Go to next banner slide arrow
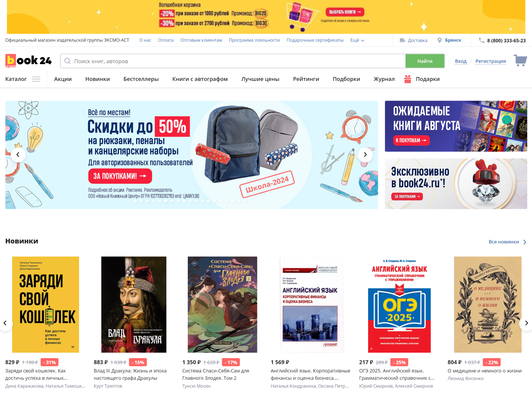This screenshot has height=401, width=532. [365, 154]
